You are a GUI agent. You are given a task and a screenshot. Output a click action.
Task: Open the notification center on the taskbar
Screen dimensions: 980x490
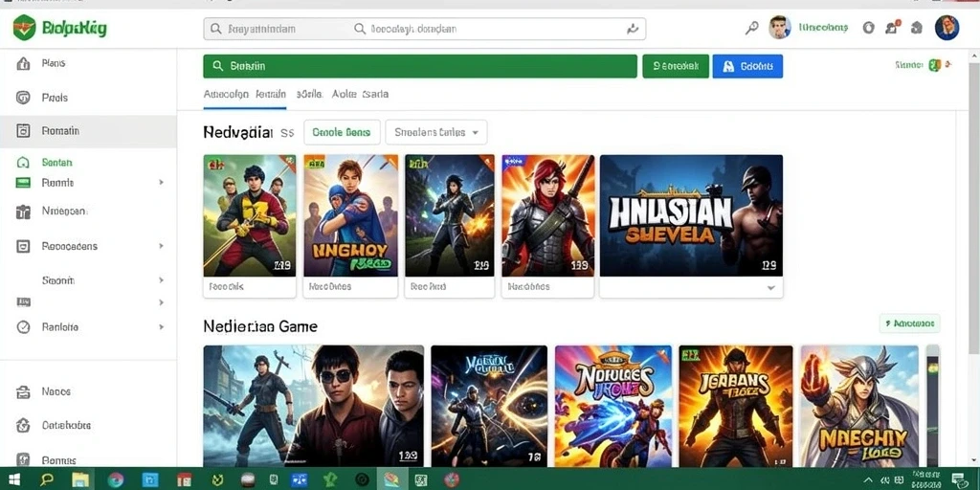(x=957, y=479)
